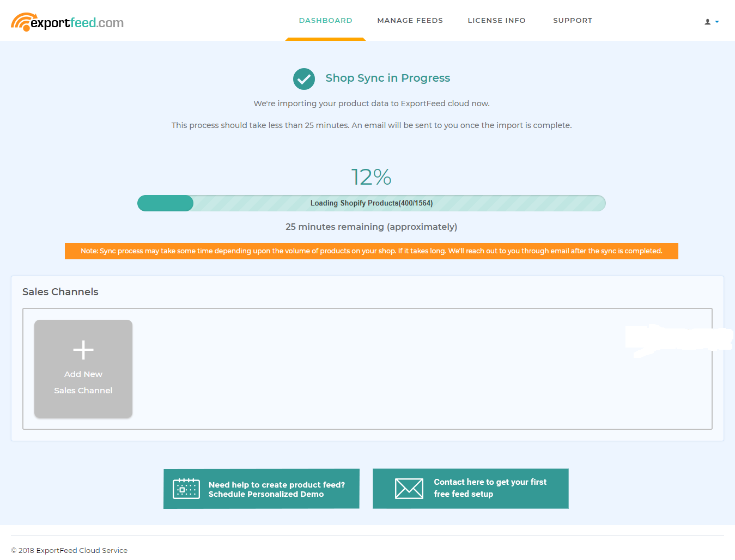Screen dimensions: 735x560
Task: Click the 2018 ExportFeed Cloud Service footer
Action: point(69,550)
